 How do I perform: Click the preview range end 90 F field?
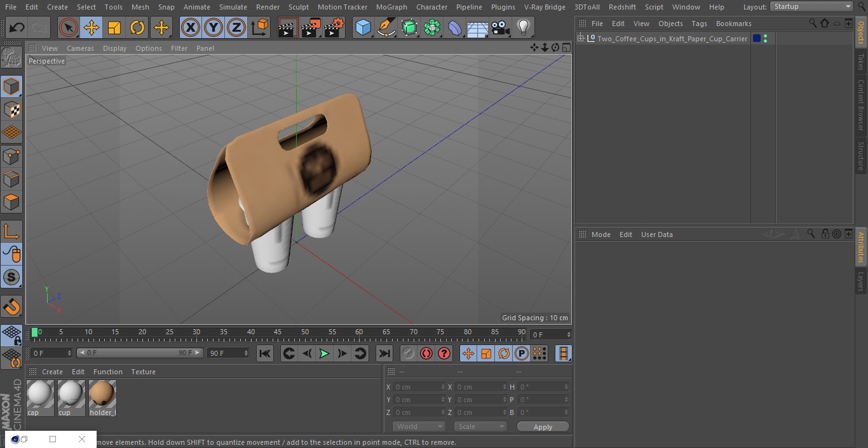click(227, 353)
